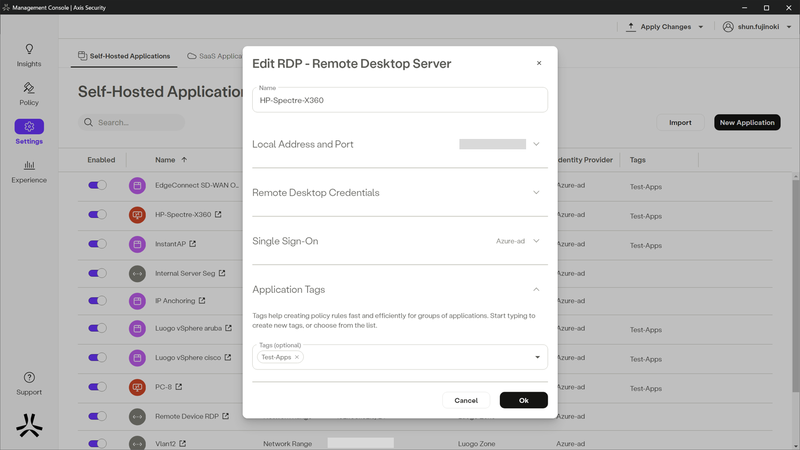This screenshot has height=450, width=800.
Task: Click the HP-Spectre-X360 RDP application icon
Action: click(137, 215)
